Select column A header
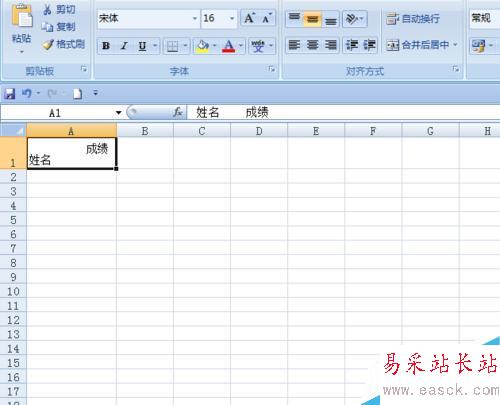500x405 pixels. coord(71,131)
